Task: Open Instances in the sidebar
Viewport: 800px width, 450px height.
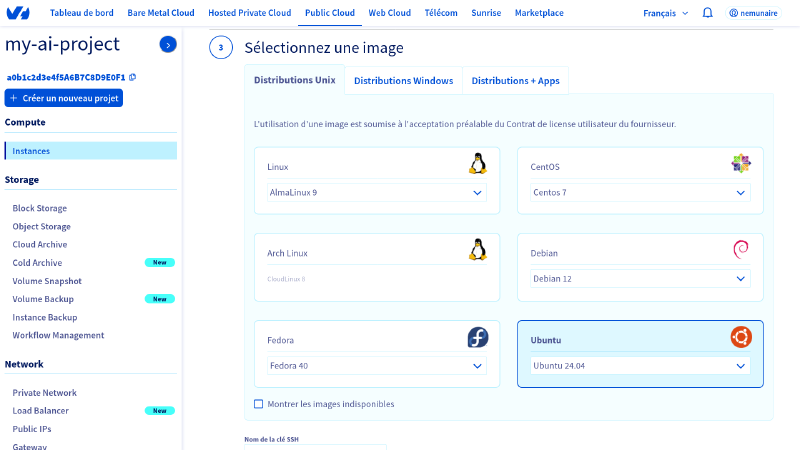Action: tap(91, 151)
